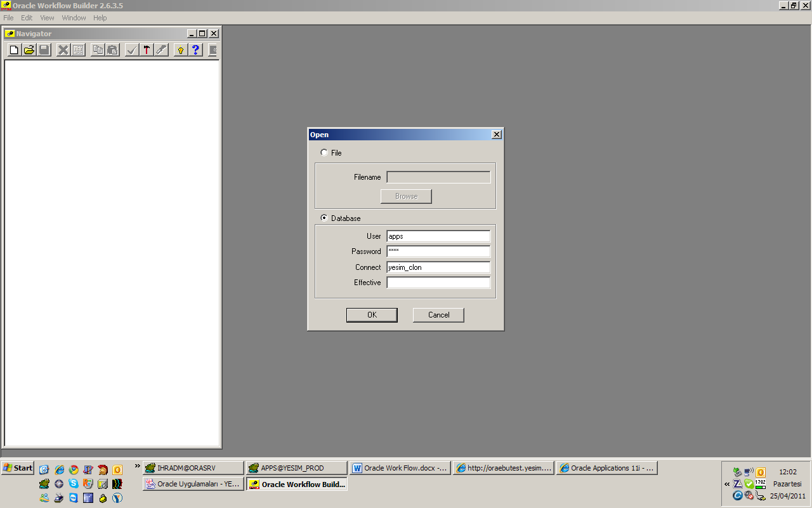Click the green Skype status tray icon
This screenshot has width=812, height=508.
pyautogui.click(x=749, y=484)
